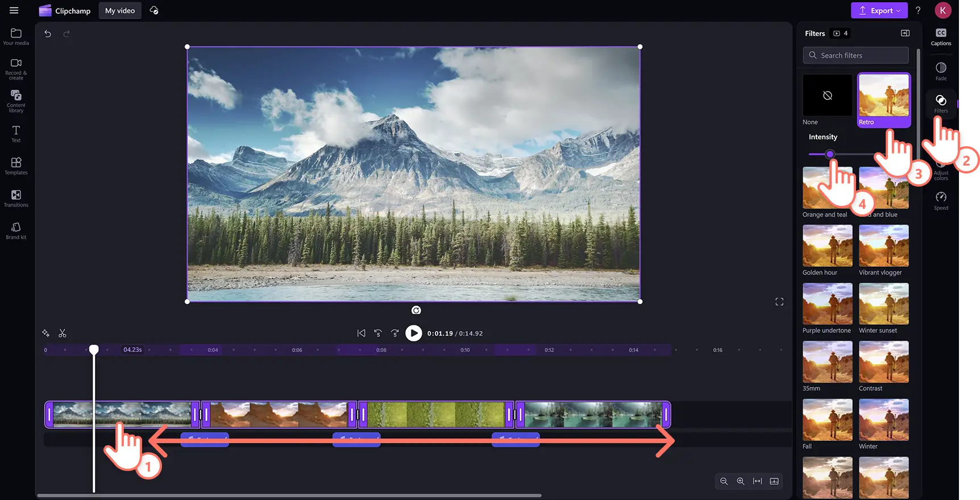Open the Text tool panel
The height and width of the screenshot is (500, 980).
pyautogui.click(x=16, y=134)
